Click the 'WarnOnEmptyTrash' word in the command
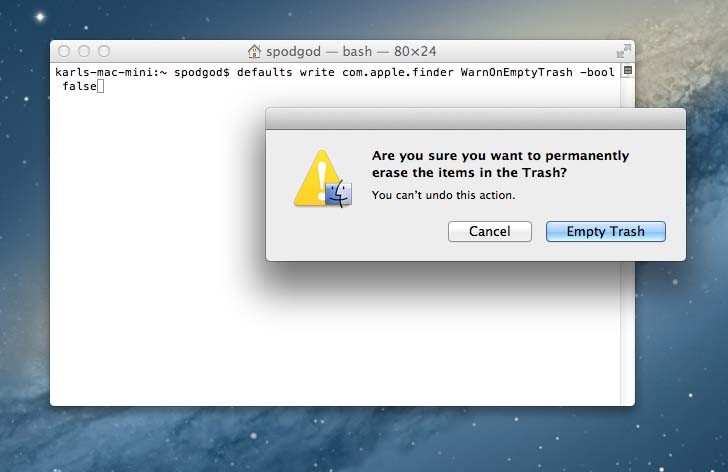The width and height of the screenshot is (728, 472). (x=516, y=72)
